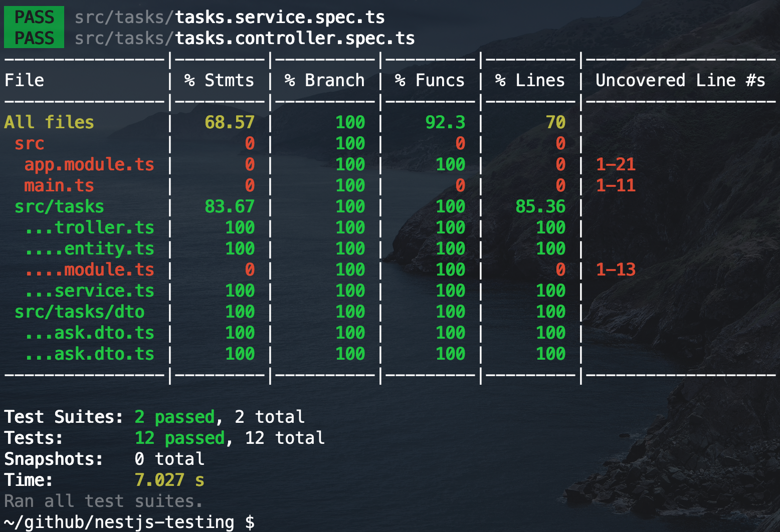
Task: Click the File column header
Action: coord(24,80)
